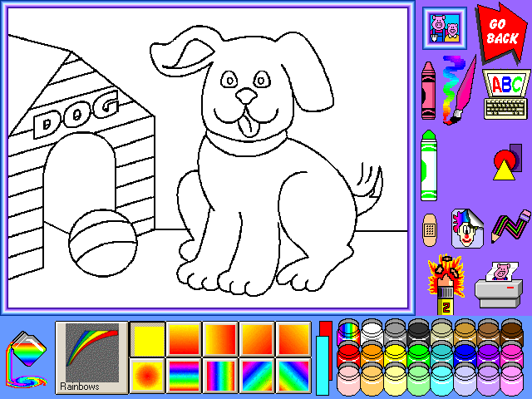Image resolution: width=532 pixels, height=399 pixels.
Task: Pick the black paint jar
Action: (417, 332)
